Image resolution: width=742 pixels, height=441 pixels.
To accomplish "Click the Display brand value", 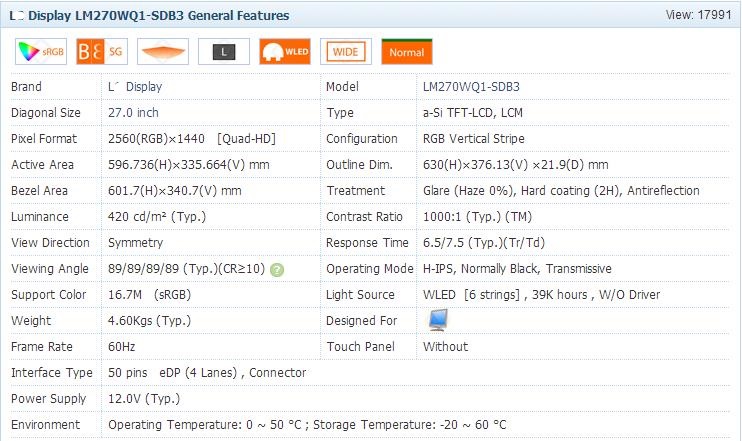I will click(135, 87).
